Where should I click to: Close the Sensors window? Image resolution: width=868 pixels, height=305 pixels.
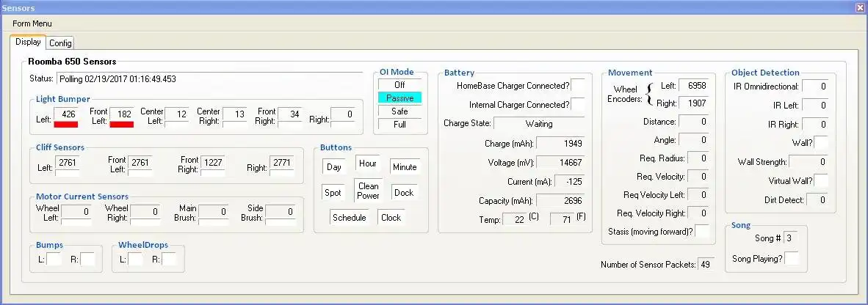[860, 7]
